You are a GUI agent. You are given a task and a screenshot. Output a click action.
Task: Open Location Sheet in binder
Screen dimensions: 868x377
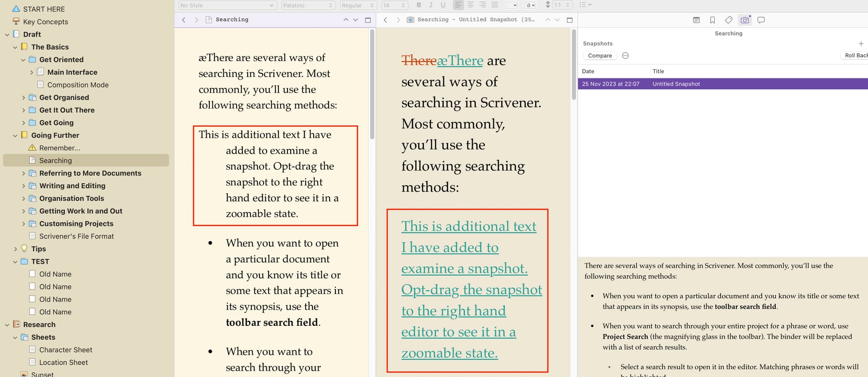pyautogui.click(x=63, y=363)
